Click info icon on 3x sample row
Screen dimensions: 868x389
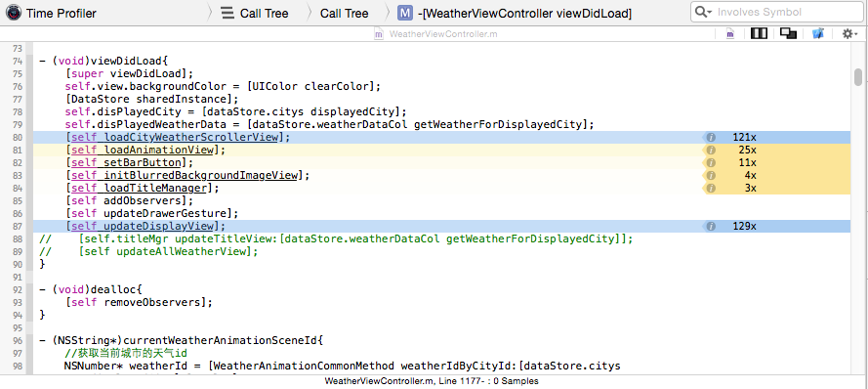[x=711, y=188]
